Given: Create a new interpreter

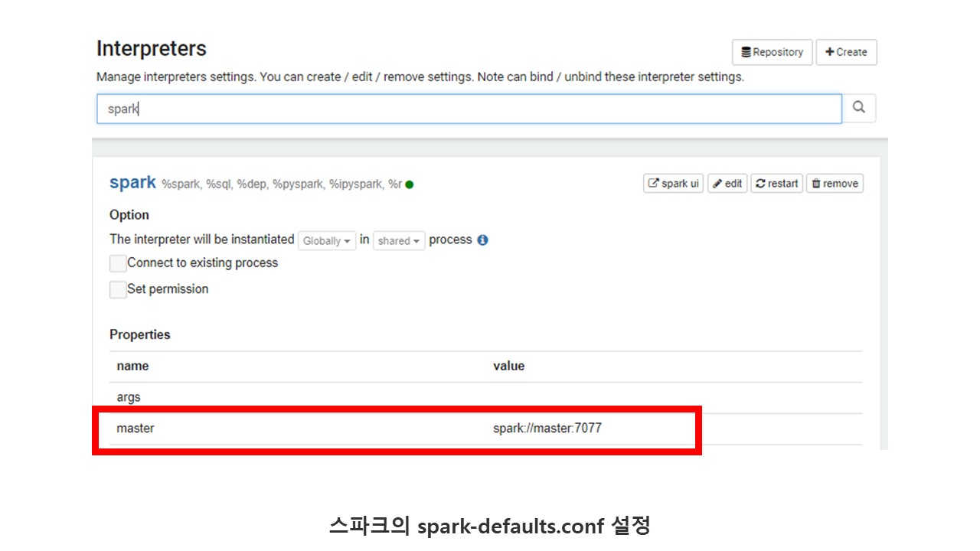Looking at the screenshot, I should (846, 52).
